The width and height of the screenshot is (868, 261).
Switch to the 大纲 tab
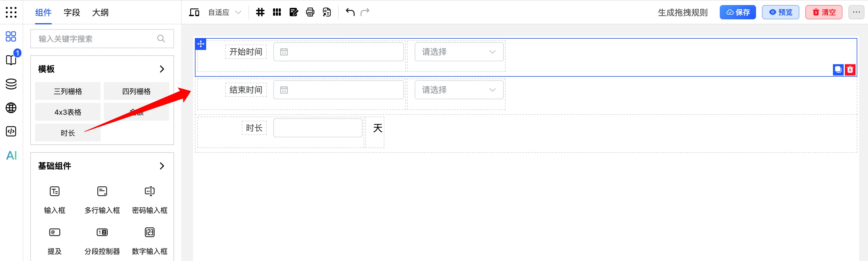coord(100,12)
